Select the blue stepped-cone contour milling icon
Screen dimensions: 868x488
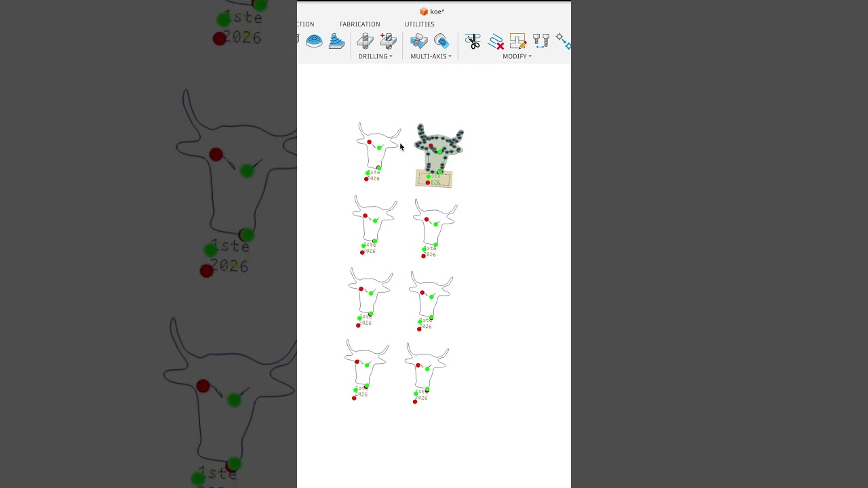click(336, 41)
